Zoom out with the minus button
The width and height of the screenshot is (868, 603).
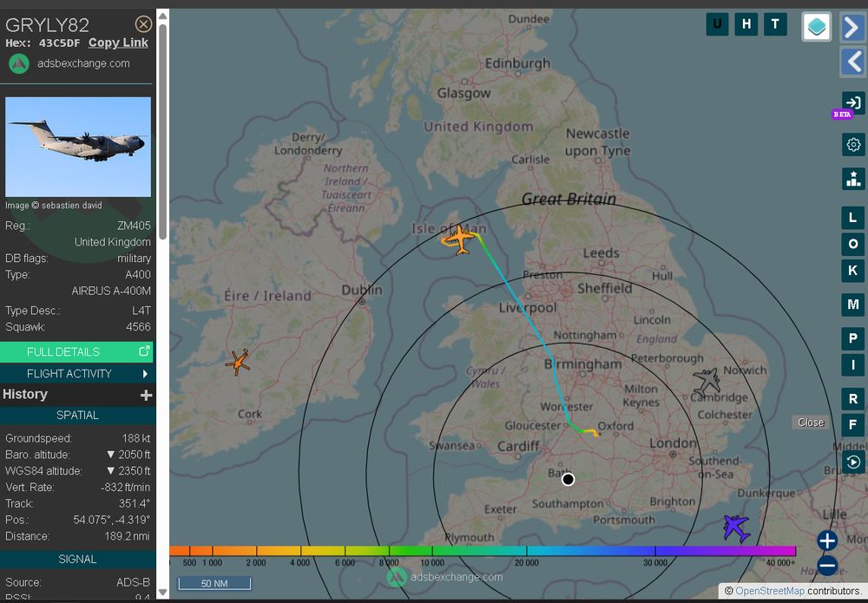[827, 566]
